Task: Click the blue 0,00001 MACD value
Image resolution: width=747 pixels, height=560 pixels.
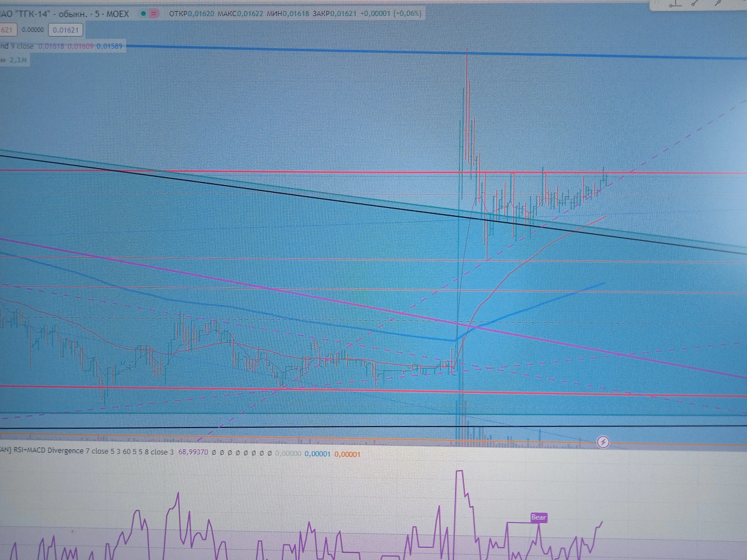Action: [317, 454]
